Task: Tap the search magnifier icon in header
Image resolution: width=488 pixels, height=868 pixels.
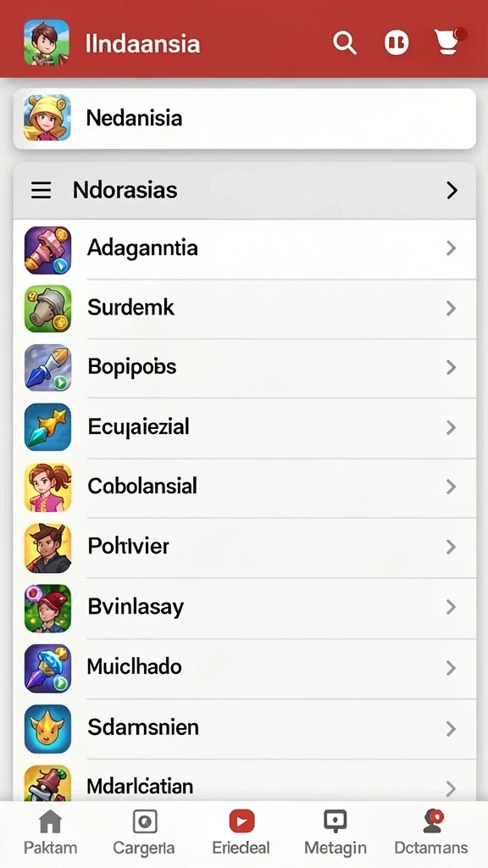Action: click(344, 42)
